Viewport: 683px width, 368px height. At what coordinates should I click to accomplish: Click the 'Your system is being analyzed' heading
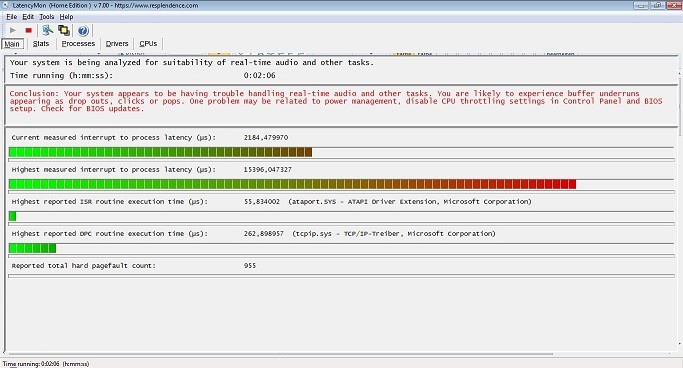point(192,62)
